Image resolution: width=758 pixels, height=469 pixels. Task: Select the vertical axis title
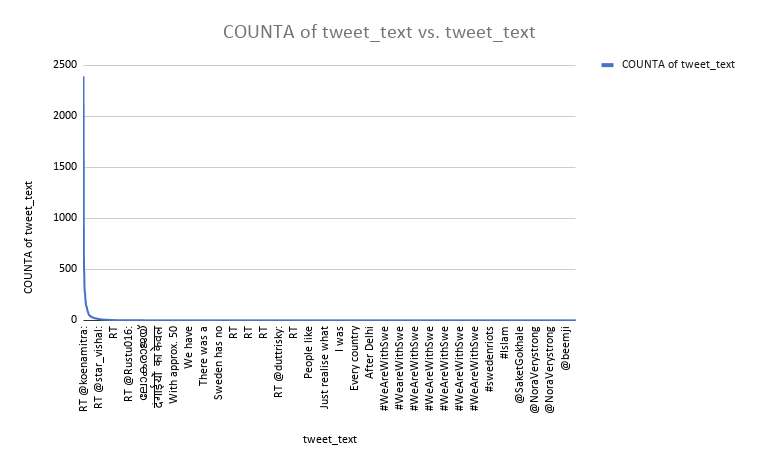point(31,237)
